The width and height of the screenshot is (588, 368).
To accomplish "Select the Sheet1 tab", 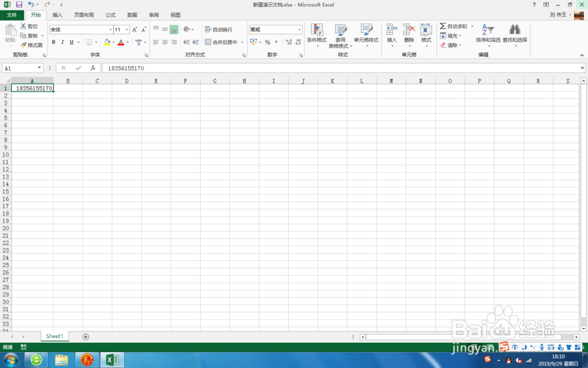I will pos(54,336).
